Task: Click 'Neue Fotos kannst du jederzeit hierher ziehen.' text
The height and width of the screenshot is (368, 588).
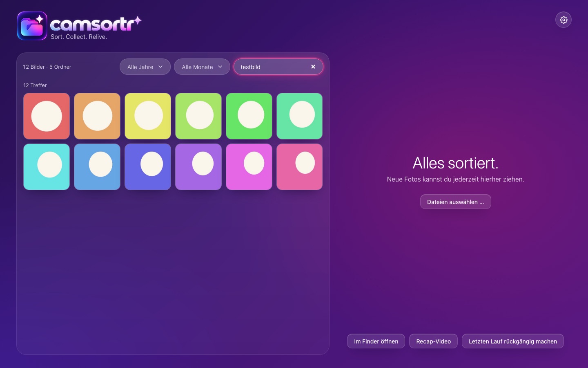Action: coord(456,179)
